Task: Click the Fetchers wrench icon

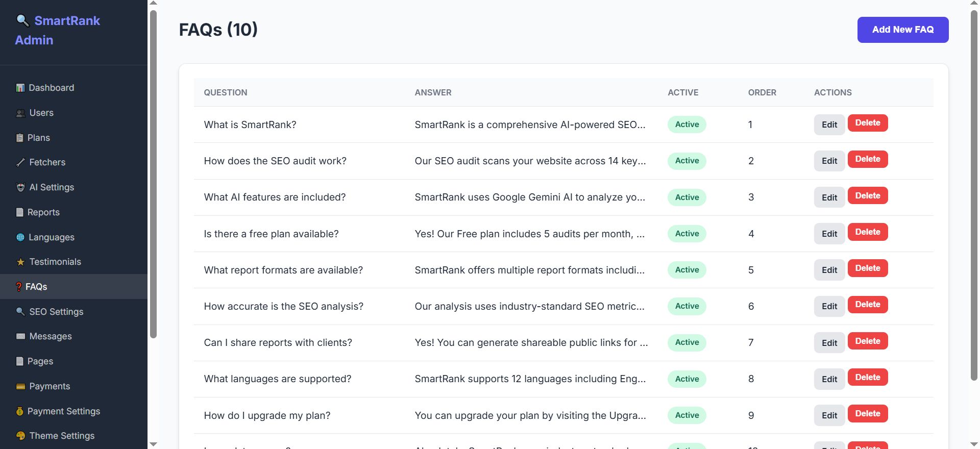Action: [x=20, y=162]
